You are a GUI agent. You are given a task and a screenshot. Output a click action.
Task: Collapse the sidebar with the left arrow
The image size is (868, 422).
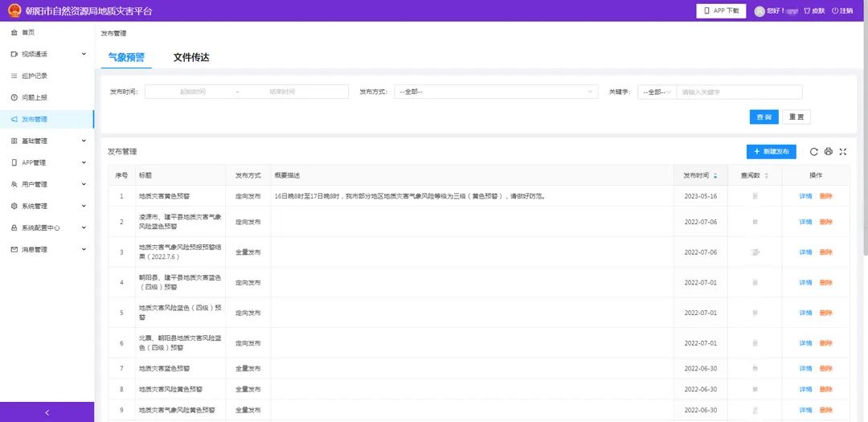[x=47, y=412]
